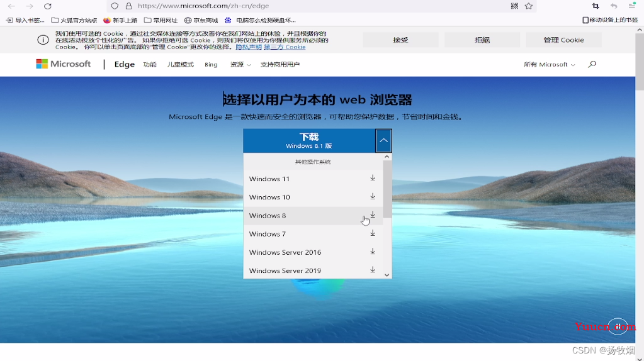Click the padlock site security icon
The height and width of the screenshot is (361, 644).
coord(128,6)
